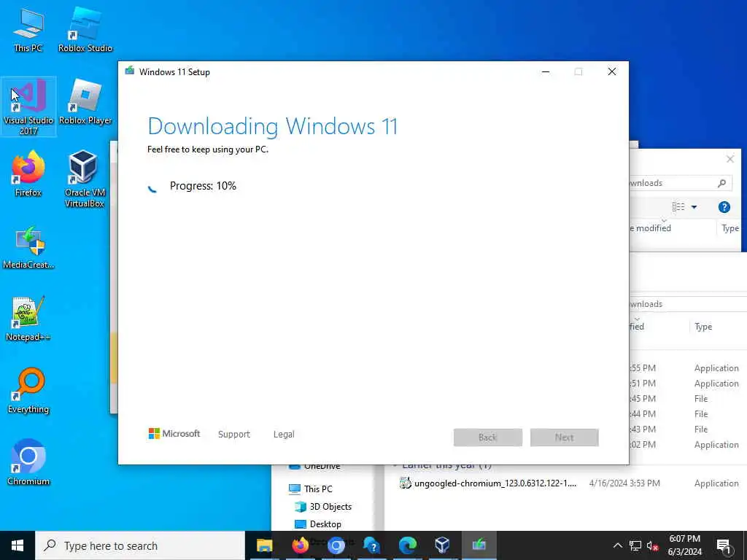Open VirtualBox from the taskbar
The image size is (747, 560).
[443, 545]
